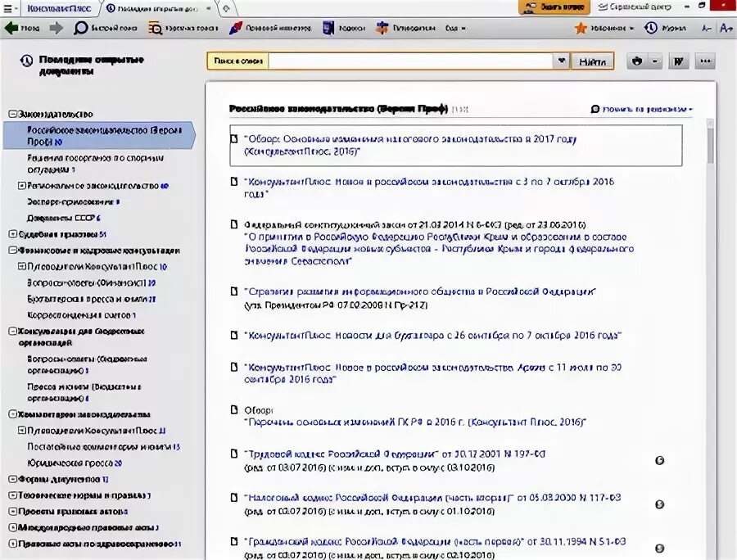Click document icon of Налоговый кодекс row
This screenshot has height=560, width=737.
click(234, 498)
